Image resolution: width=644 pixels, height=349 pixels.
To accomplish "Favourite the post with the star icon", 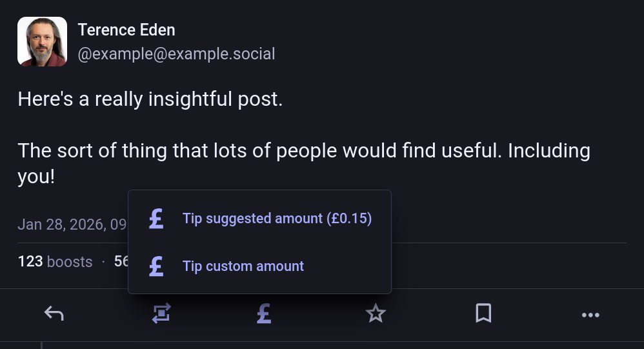I will (376, 314).
